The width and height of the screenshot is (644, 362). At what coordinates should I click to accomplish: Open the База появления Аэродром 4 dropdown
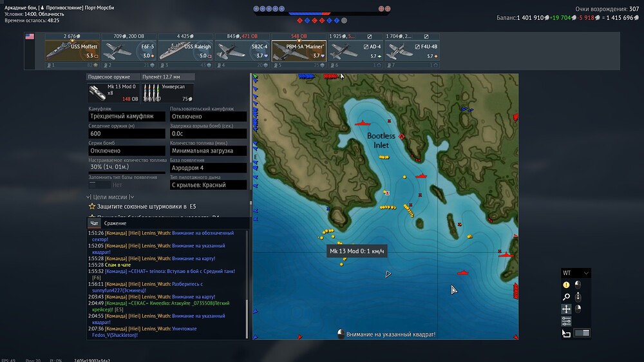pyautogui.click(x=208, y=167)
